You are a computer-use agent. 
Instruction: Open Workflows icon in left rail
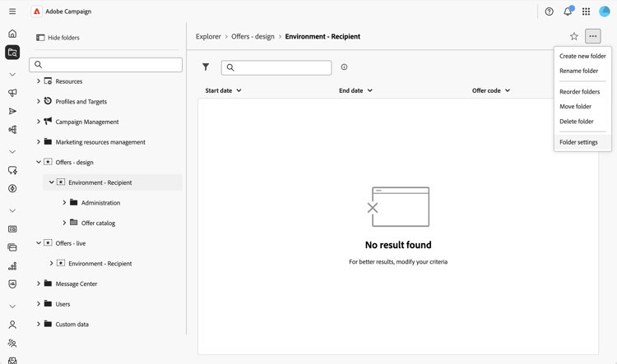[12, 129]
